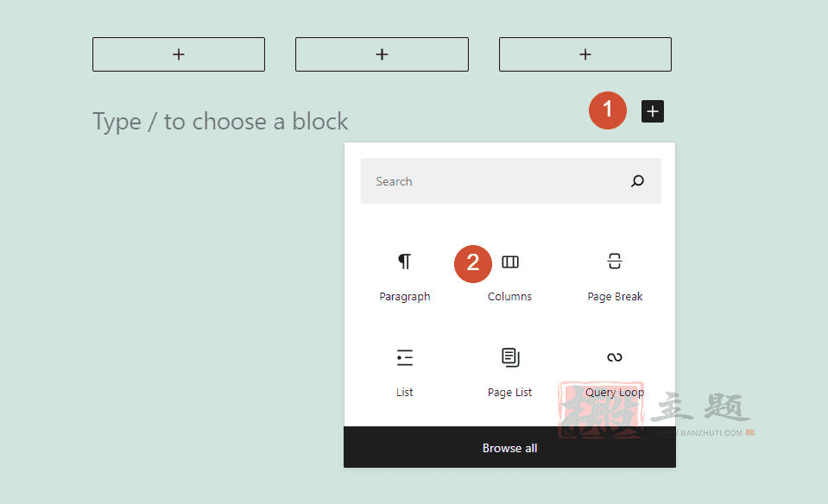828x504 pixels.
Task: Click the "Type / to choose a block" placeholder
Action: click(220, 122)
